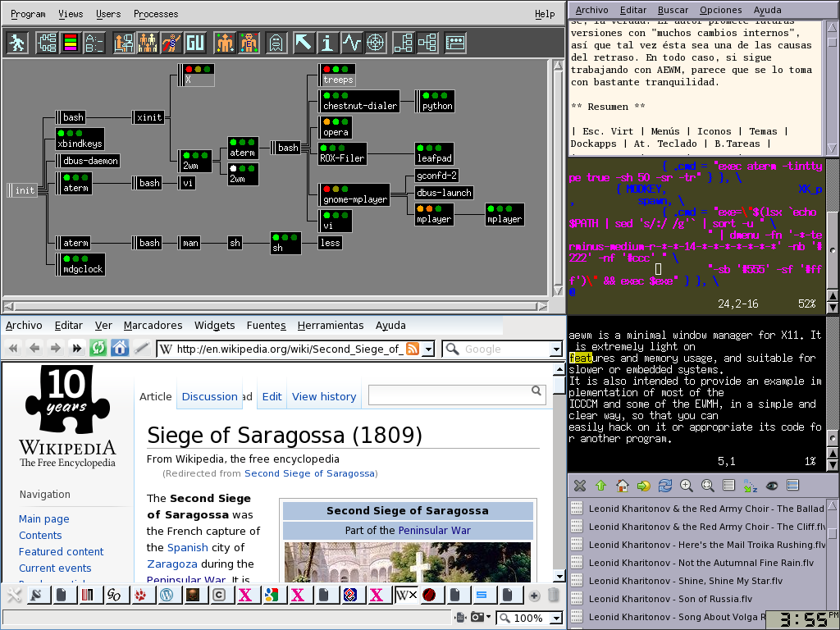840x630 pixels.
Task: Click the blue refresh arrows in ROX-Filer
Action: pyautogui.click(x=664, y=486)
